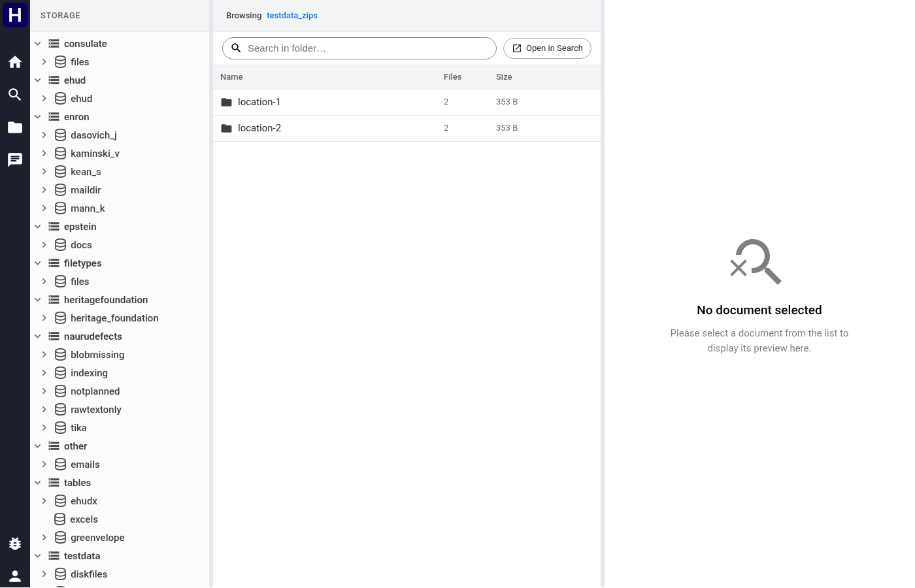This screenshot has height=588, width=915.
Task: Sort by the Size column header
Action: (504, 77)
